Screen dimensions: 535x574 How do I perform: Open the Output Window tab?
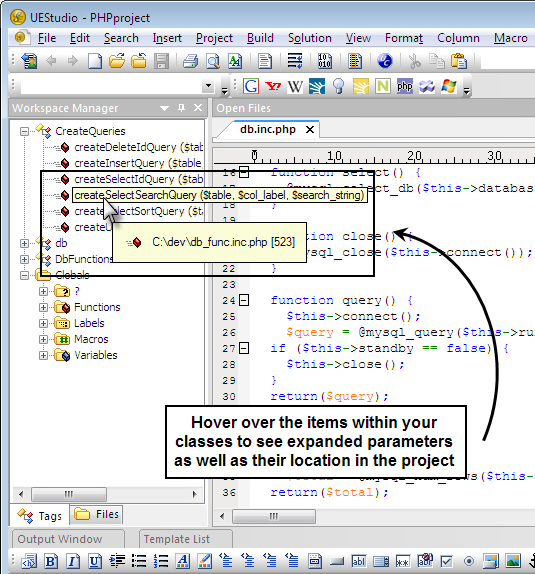(68, 539)
